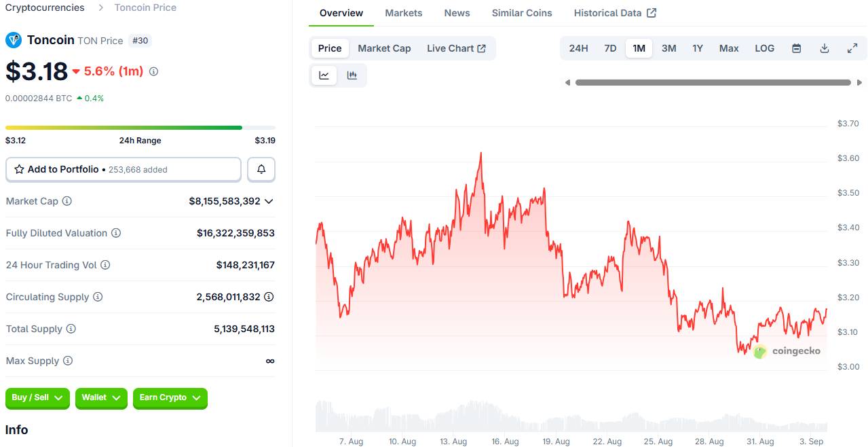
Task: Open the Earn Crypto dropdown
Action: tap(170, 397)
